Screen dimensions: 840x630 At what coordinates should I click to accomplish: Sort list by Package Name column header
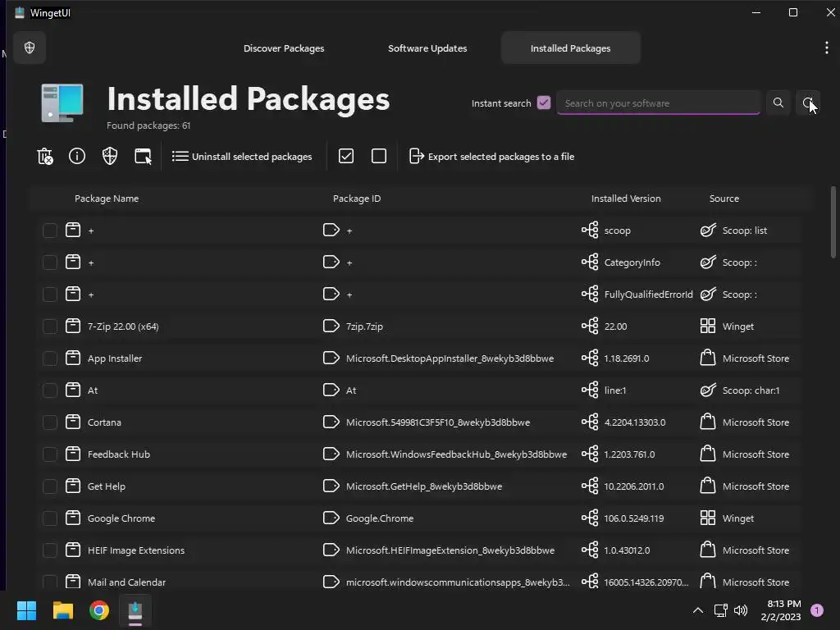[107, 199]
